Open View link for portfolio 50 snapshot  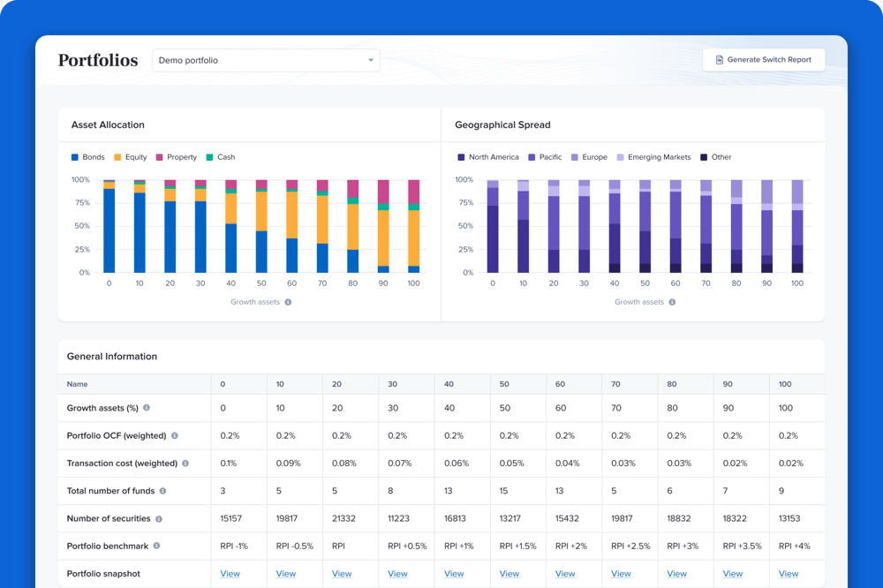pos(509,574)
